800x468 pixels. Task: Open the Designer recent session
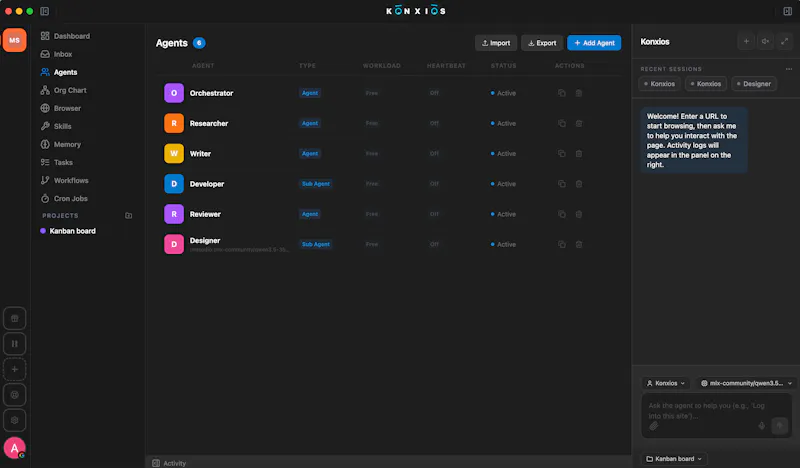tap(754, 84)
